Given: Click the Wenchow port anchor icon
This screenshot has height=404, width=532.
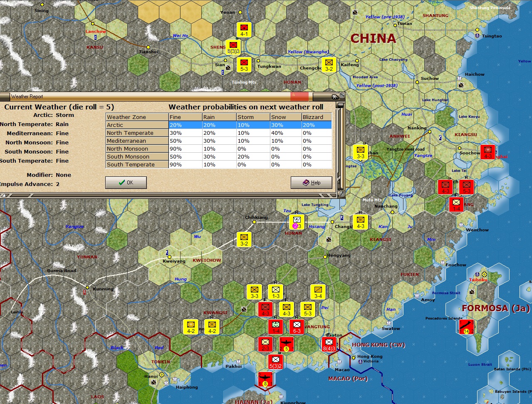Looking at the screenshot, I should pos(461,225).
